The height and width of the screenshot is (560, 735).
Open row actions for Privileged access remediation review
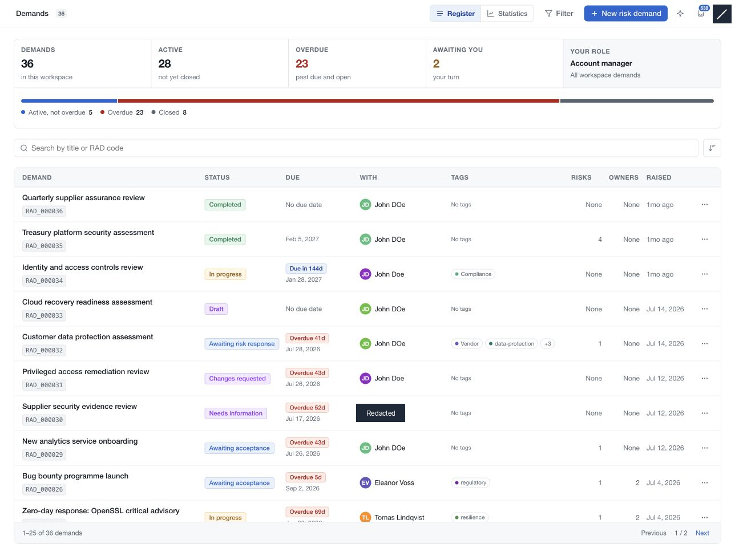coord(705,379)
